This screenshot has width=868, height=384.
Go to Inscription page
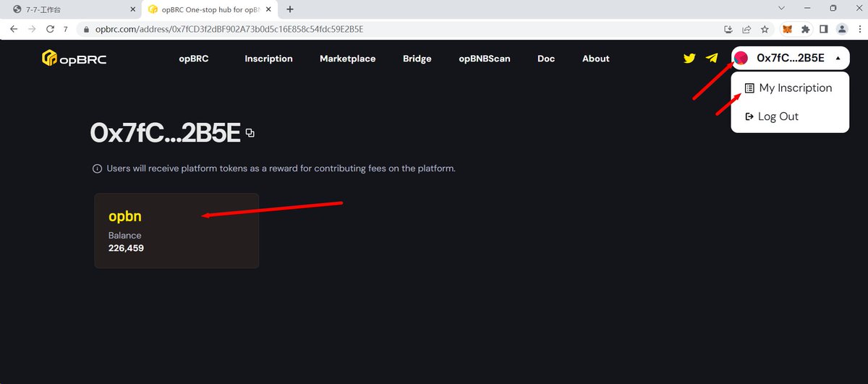point(268,59)
